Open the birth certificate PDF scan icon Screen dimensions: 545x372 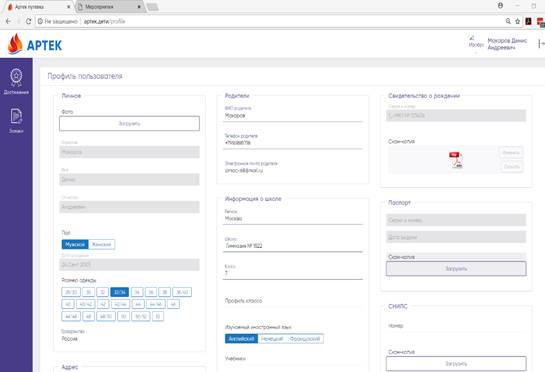456,160
